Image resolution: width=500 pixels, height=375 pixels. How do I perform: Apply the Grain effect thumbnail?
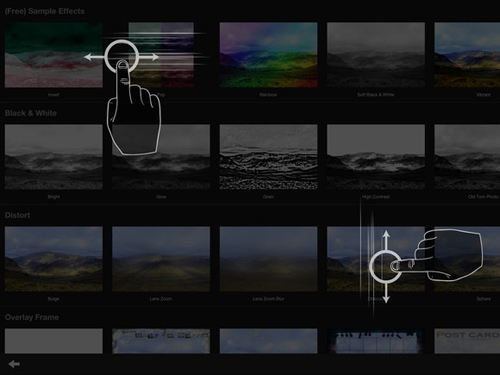[x=268, y=157]
